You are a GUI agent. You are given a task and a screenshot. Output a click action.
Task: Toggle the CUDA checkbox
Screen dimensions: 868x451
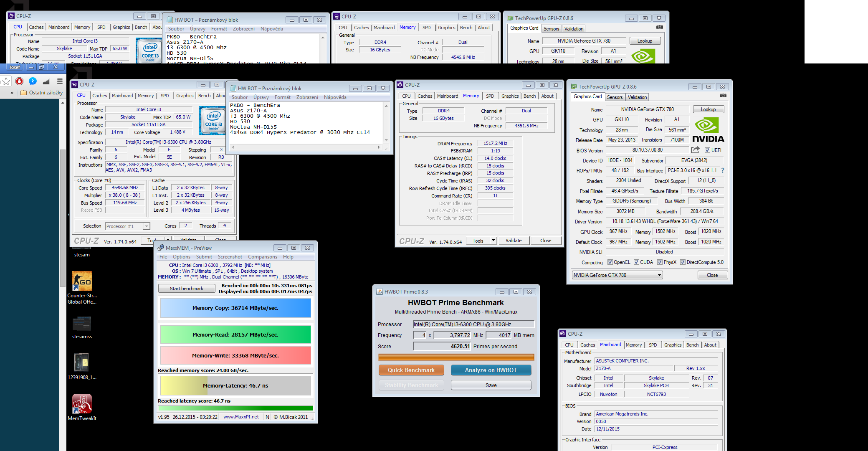tap(636, 262)
